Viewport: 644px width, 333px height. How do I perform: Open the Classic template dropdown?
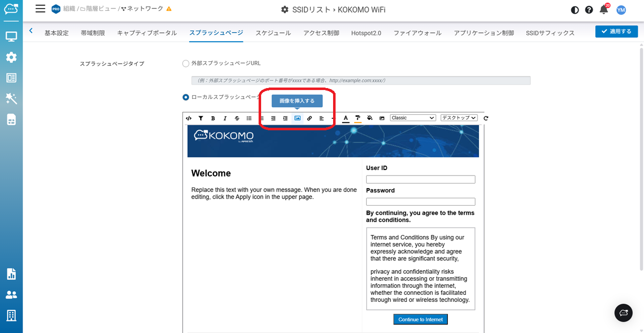[x=413, y=118]
